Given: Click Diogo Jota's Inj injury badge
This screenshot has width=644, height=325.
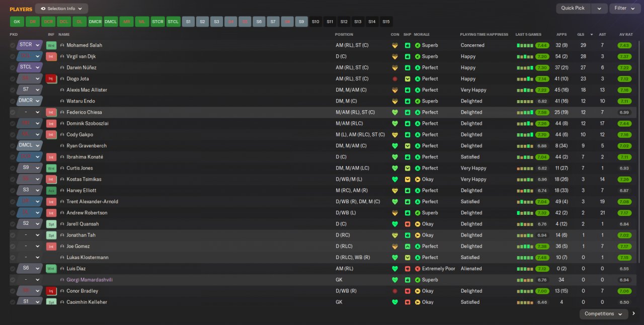Looking at the screenshot, I should (x=51, y=79).
